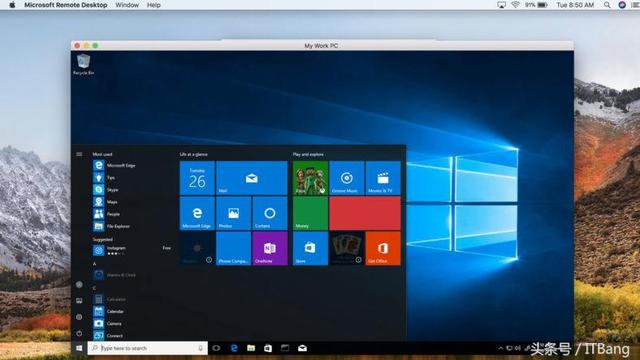The width and height of the screenshot is (640, 360).
Task: Open the wide red tile
Action: click(365, 213)
